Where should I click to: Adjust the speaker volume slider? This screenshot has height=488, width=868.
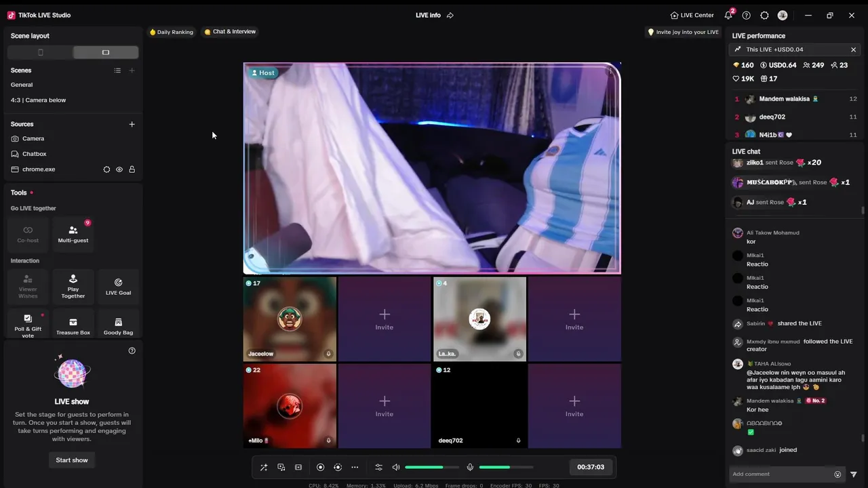tap(432, 467)
